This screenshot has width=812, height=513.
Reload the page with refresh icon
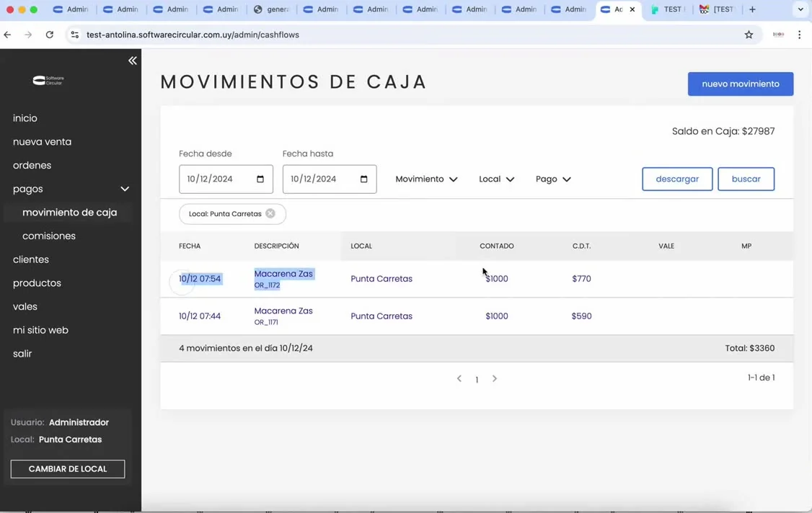click(x=49, y=35)
